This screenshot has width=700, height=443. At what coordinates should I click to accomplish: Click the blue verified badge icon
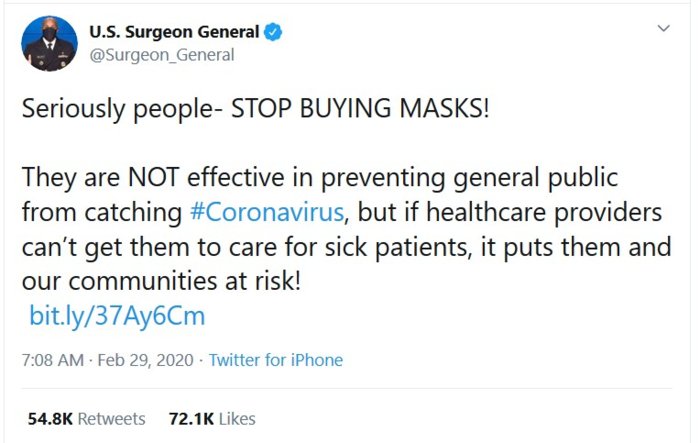coord(273,32)
